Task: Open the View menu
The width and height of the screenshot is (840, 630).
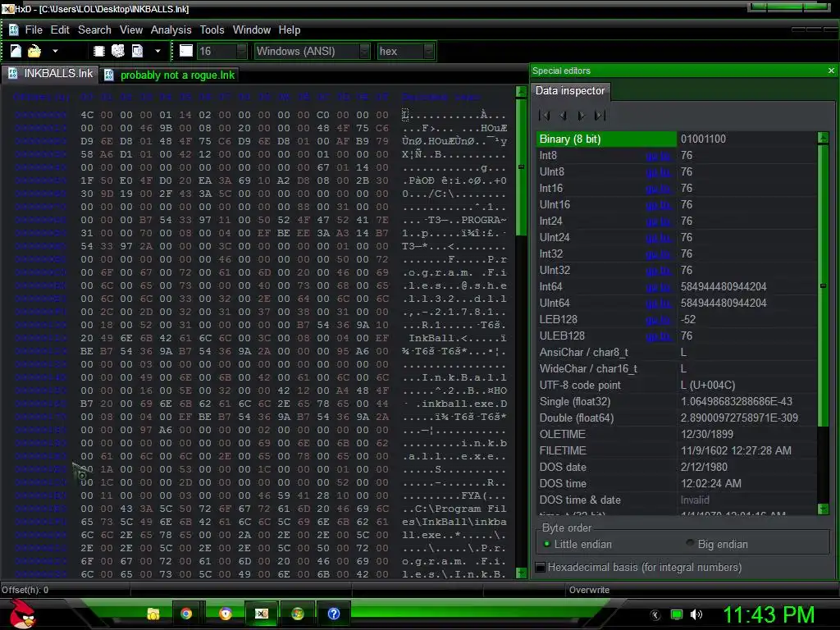Action: (131, 30)
